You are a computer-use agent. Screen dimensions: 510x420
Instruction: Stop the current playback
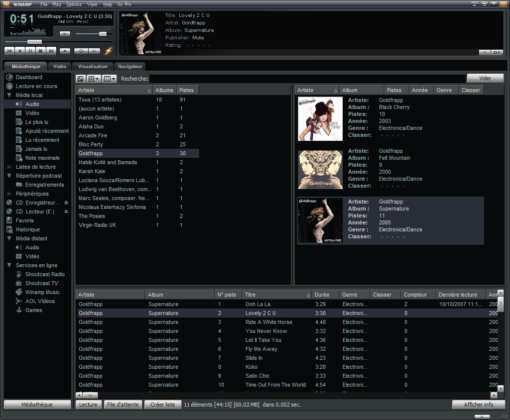pos(41,51)
